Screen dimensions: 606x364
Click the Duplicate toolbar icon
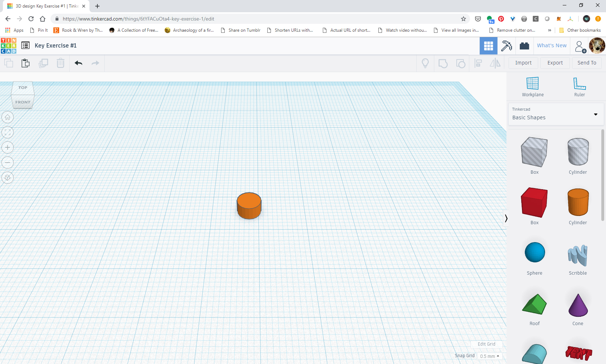click(43, 63)
